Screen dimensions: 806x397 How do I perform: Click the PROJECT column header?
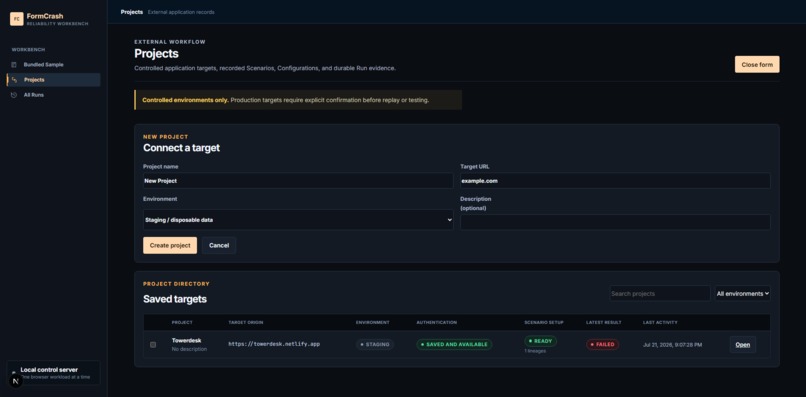coord(182,322)
